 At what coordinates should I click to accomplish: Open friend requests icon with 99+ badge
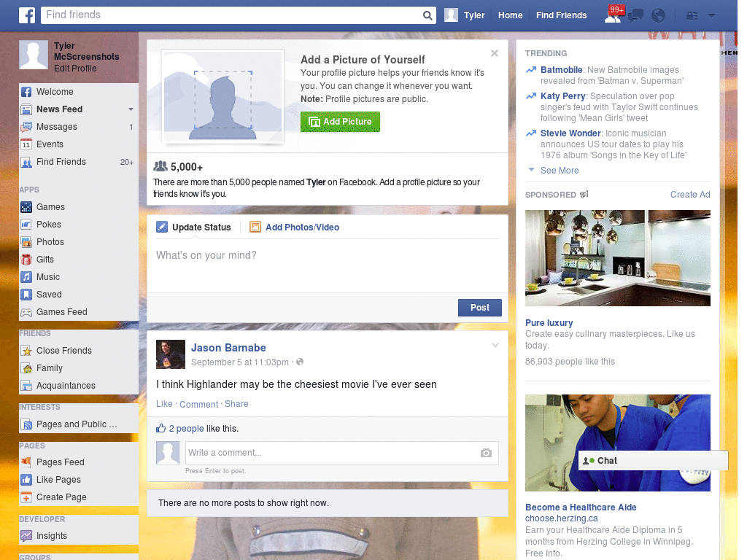[613, 15]
